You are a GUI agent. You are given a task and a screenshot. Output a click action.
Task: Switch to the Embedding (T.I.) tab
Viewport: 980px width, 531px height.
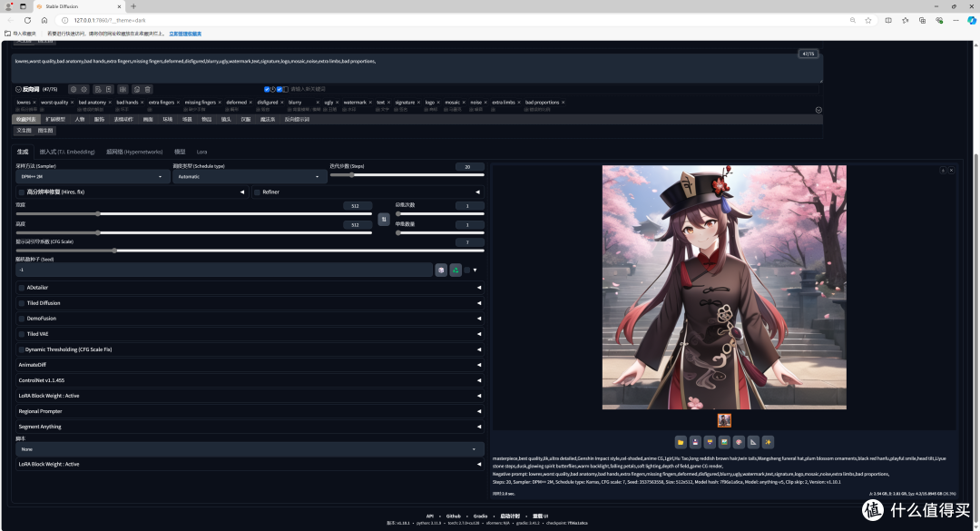click(x=67, y=152)
